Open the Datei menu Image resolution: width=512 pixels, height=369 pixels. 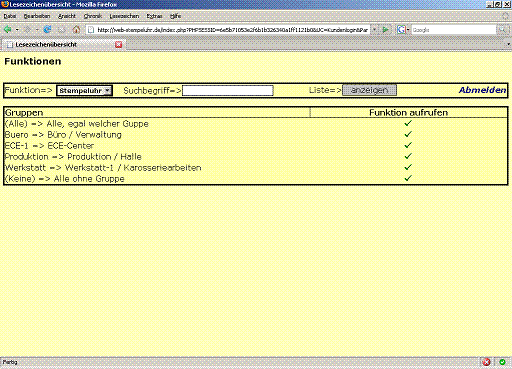pos(10,16)
